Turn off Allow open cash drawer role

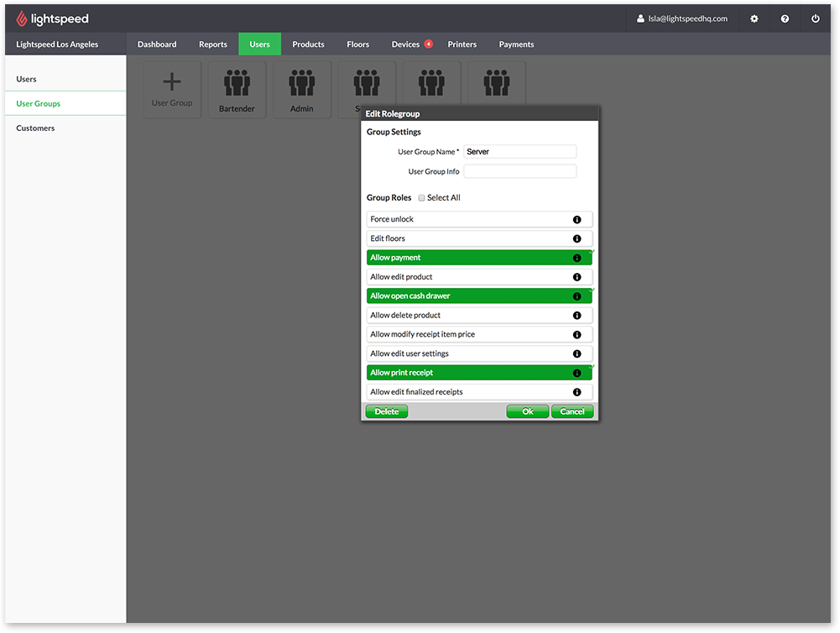click(468, 296)
